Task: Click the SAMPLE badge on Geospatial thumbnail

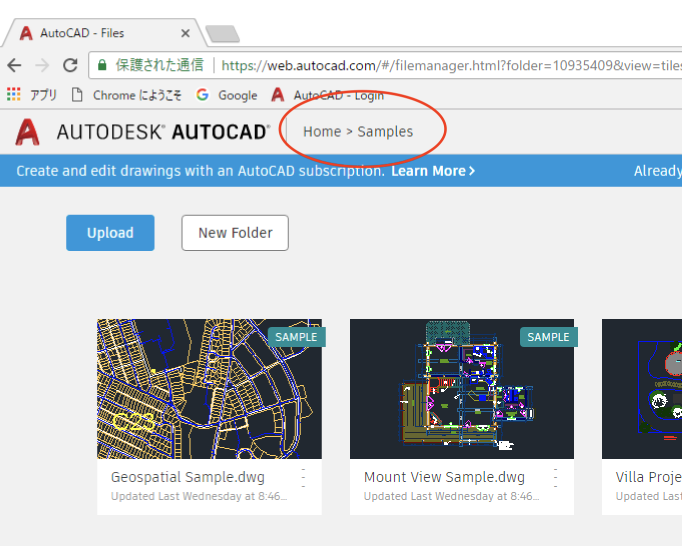Action: (x=296, y=337)
